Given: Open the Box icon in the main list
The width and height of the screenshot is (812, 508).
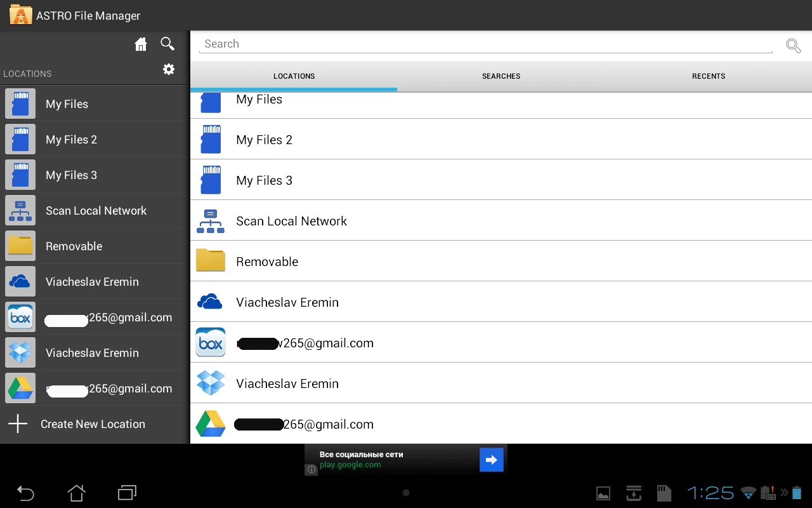Looking at the screenshot, I should (211, 342).
